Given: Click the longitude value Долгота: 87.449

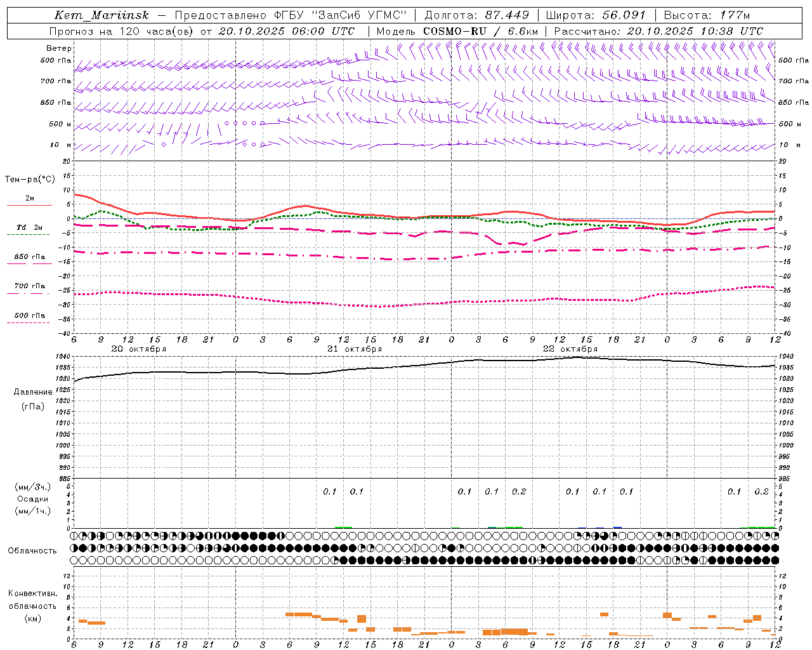Looking at the screenshot, I should point(477,15).
